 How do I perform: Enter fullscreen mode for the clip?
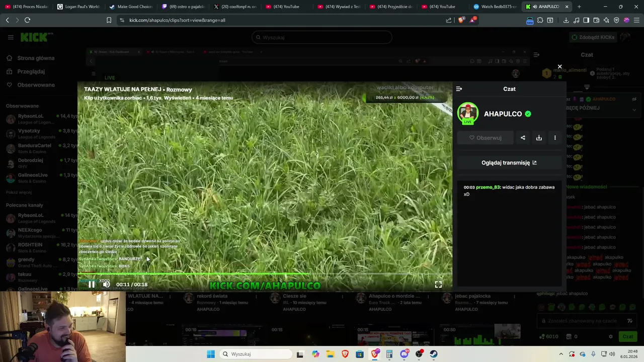[438, 285]
